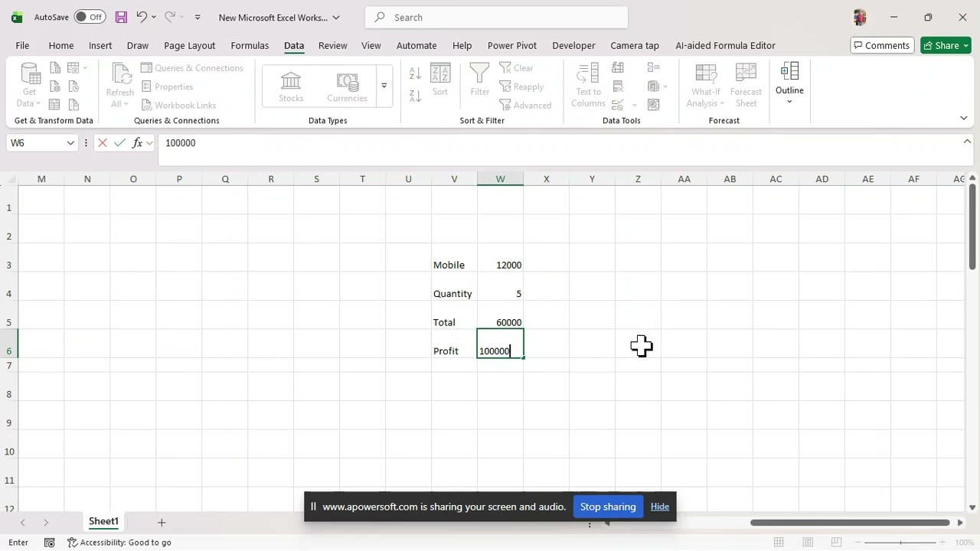Click the Flash Fill icon
Viewport: 980px width, 551px height.
click(x=618, y=68)
